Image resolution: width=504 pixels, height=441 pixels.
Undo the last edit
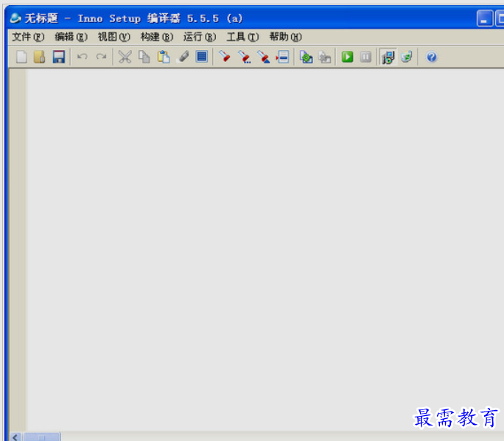[83, 57]
